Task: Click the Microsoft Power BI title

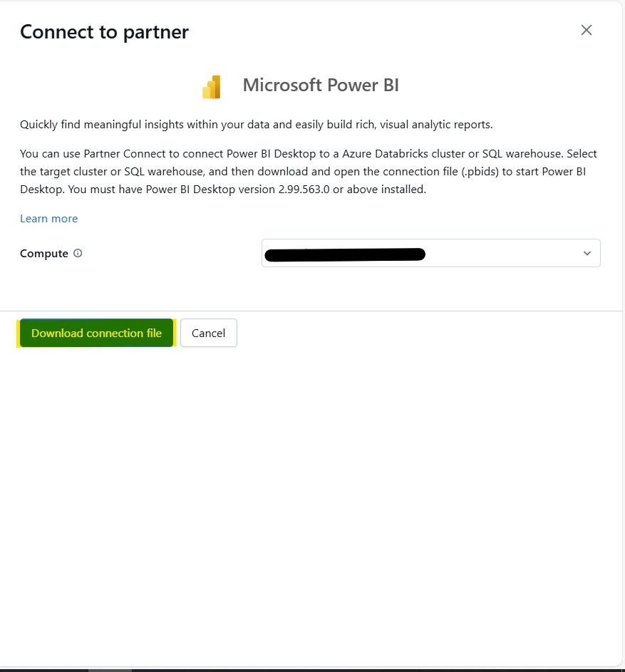Action: 321,86
